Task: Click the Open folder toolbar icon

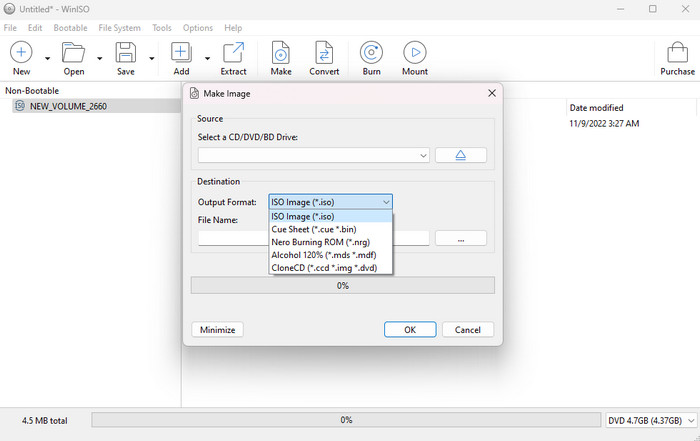Action: tap(73, 52)
